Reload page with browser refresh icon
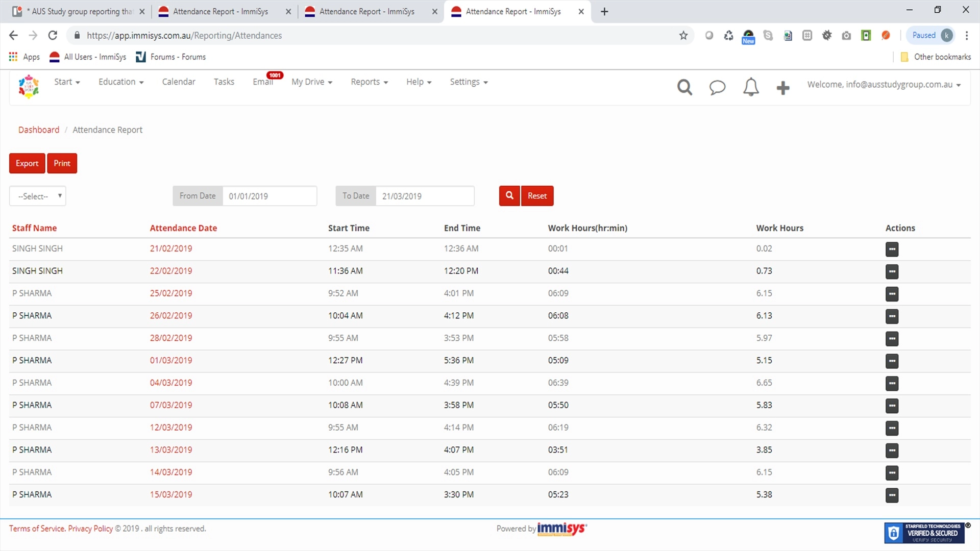Viewport: 980px width, 551px height. tap(53, 35)
